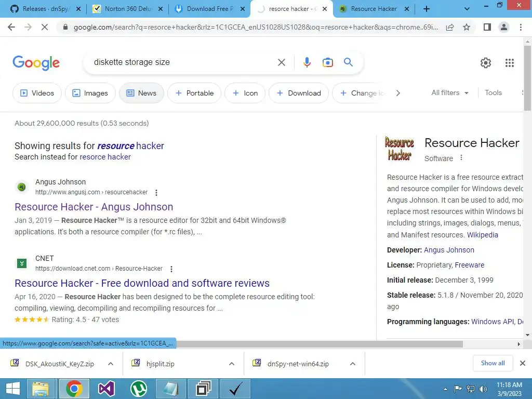Clear the search box with X
Image resolution: width=532 pixels, height=399 pixels.
coord(281,62)
